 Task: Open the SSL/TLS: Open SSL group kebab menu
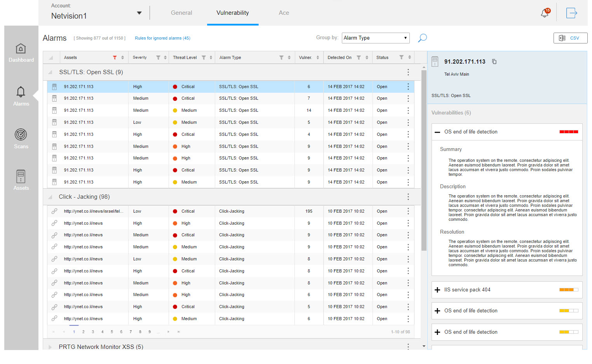point(408,72)
